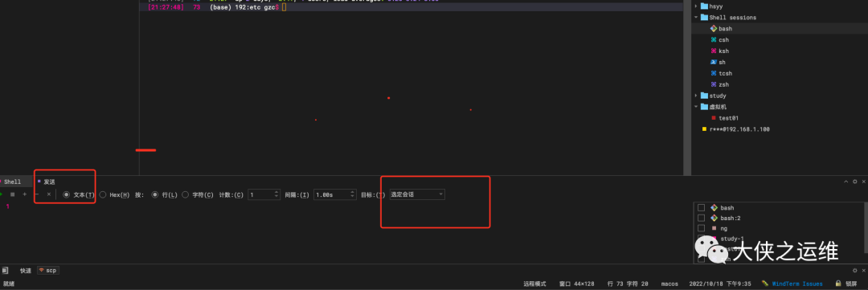This screenshot has height=290, width=868.
Task: Select the Hex(H) radio button
Action: [103, 195]
